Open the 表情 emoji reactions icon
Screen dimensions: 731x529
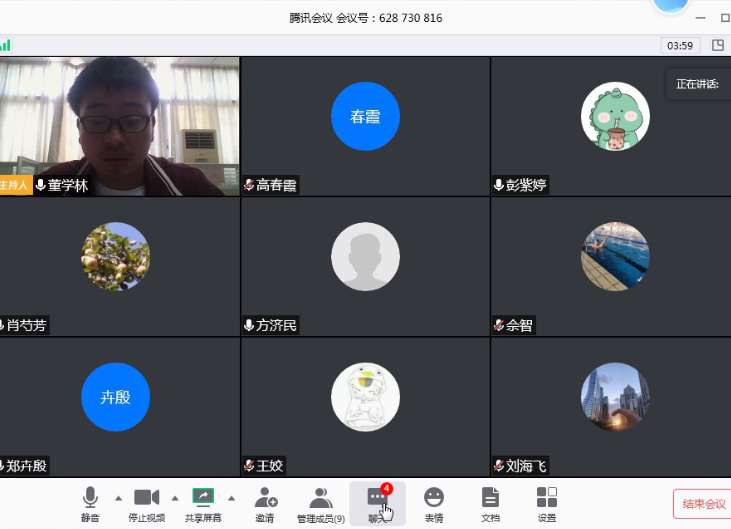pyautogui.click(x=434, y=503)
